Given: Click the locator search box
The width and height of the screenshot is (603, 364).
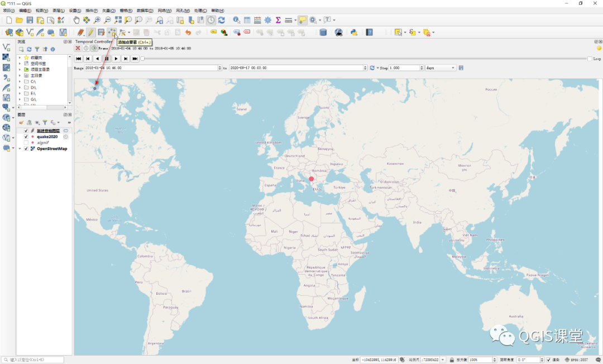Looking at the screenshot, I should click(34, 360).
